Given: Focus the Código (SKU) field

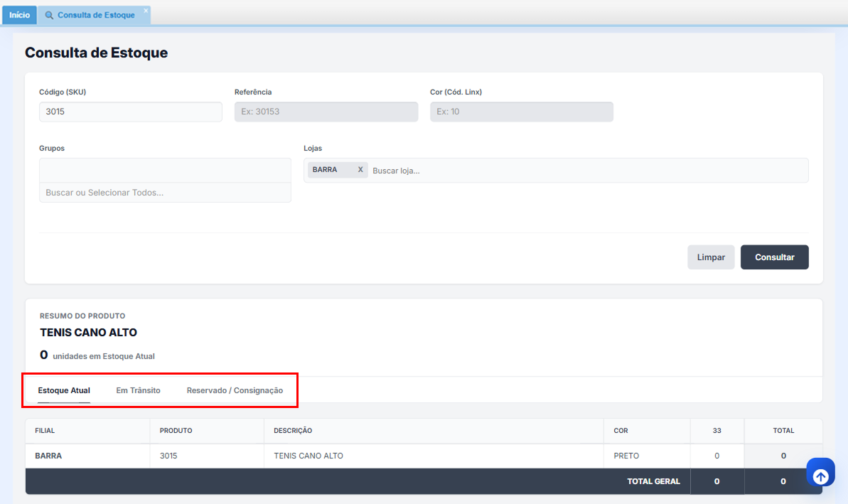Looking at the screenshot, I should click(130, 112).
